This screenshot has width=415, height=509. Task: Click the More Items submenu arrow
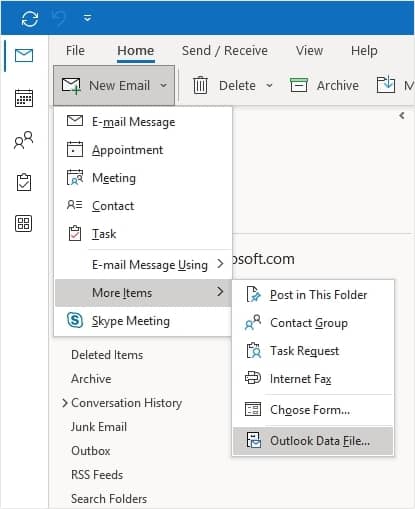pos(220,292)
